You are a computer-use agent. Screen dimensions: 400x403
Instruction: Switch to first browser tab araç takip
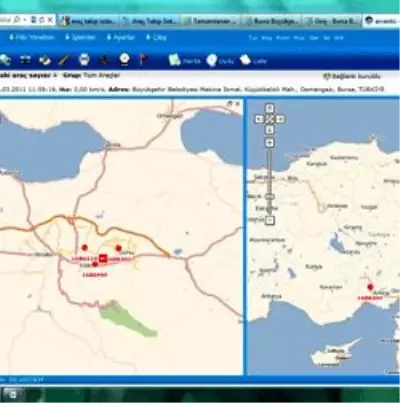88,21
